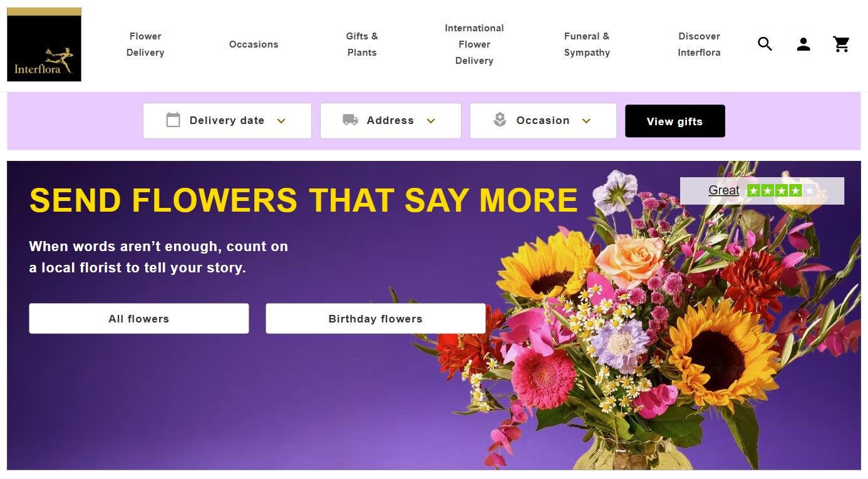Expand the Delivery date chevron
Viewport: 868px width, 479px height.
(x=281, y=121)
